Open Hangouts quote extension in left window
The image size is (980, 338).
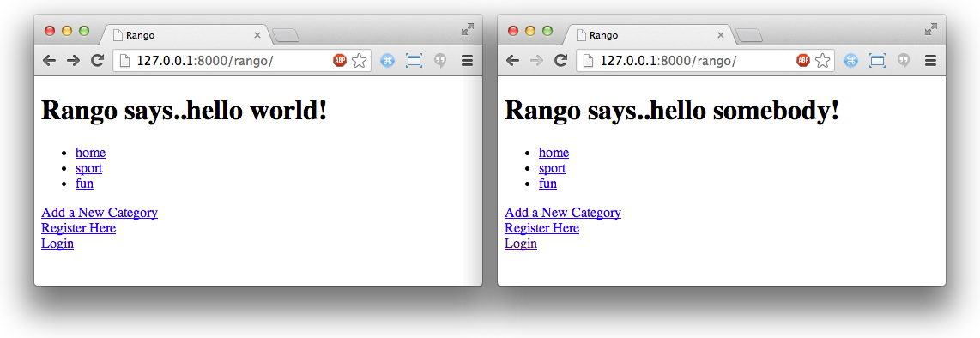point(440,61)
